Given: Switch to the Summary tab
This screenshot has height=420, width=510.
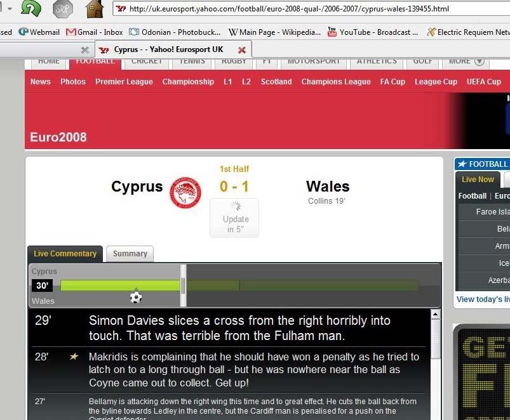Looking at the screenshot, I should tap(130, 254).
